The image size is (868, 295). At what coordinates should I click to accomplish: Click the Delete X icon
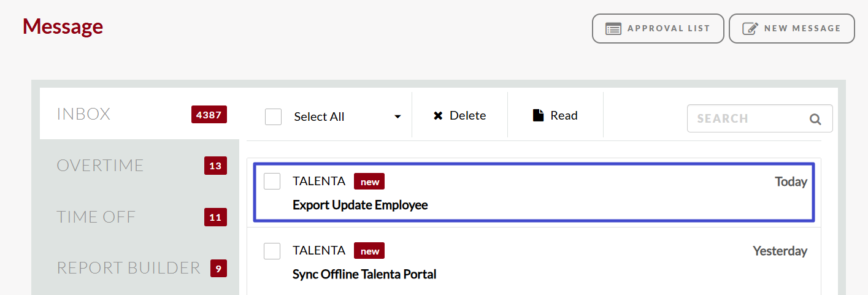[x=438, y=116]
